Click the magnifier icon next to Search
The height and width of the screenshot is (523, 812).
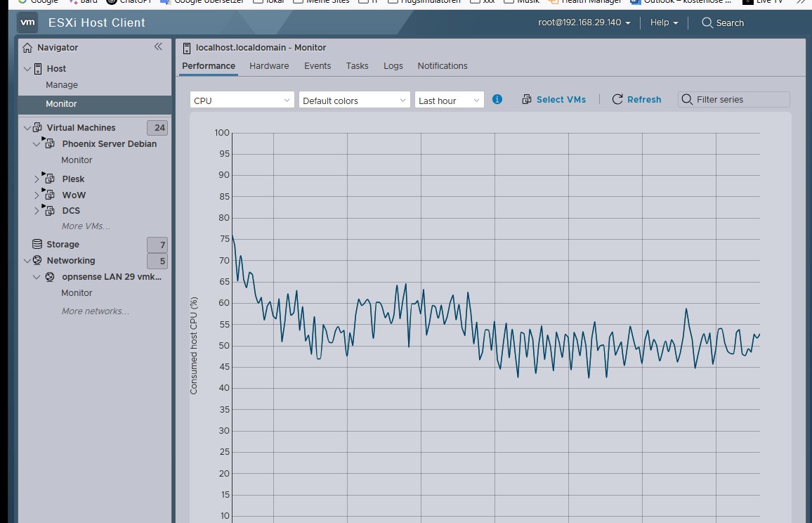click(707, 22)
